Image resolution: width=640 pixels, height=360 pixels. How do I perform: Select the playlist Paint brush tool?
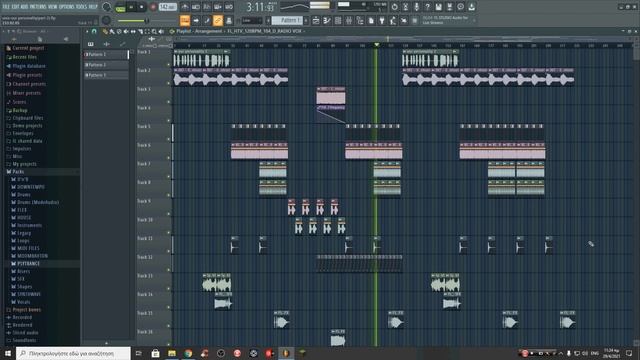point(112,31)
